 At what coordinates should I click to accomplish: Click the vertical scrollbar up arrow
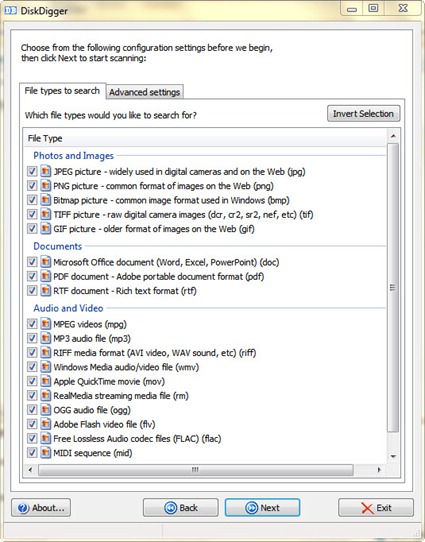click(393, 136)
